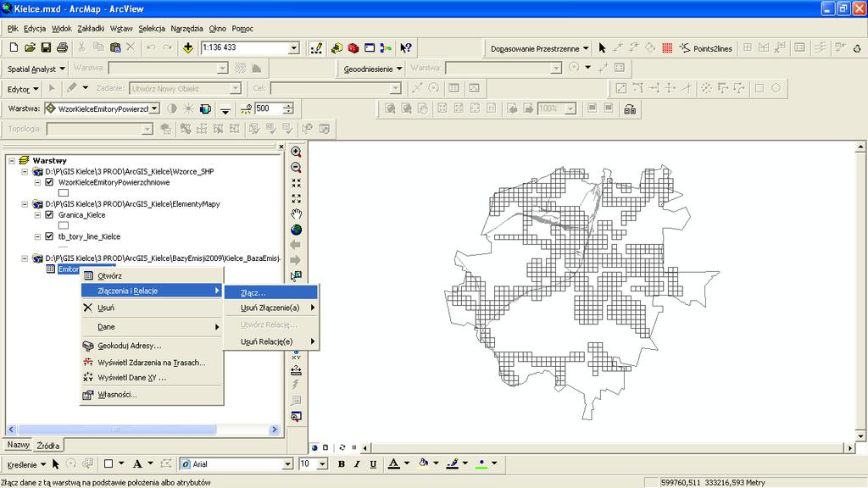
Task: Open the Georeferencing (Geoodniesienie) dropdown
Action: (373, 69)
